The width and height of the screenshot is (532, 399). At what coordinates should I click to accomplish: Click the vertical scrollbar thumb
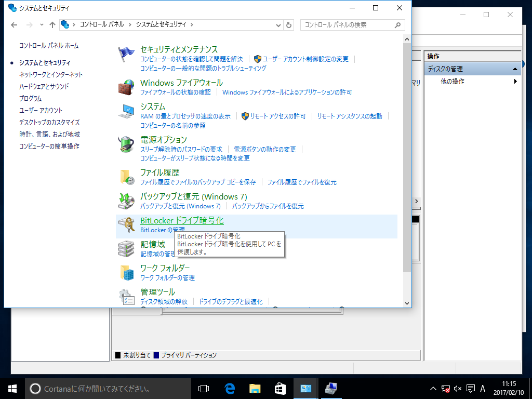point(407,157)
